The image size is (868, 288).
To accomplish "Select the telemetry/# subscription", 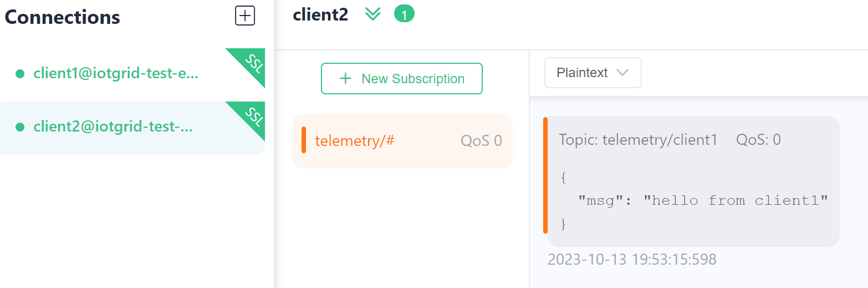I will pos(355,140).
